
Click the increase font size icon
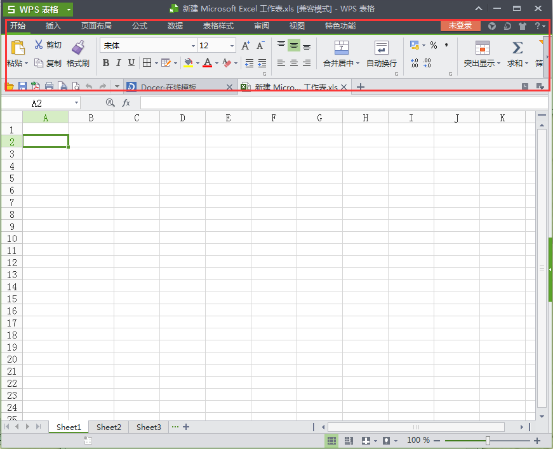tap(245, 45)
